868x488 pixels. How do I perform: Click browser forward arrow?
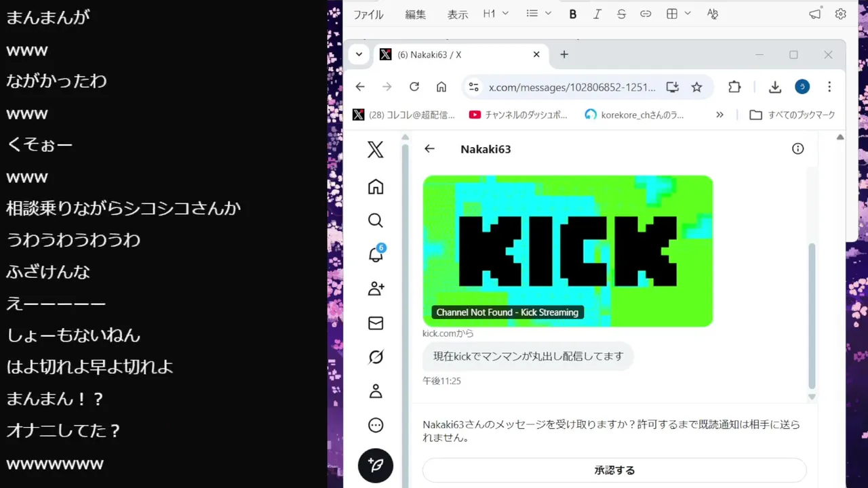coord(387,87)
